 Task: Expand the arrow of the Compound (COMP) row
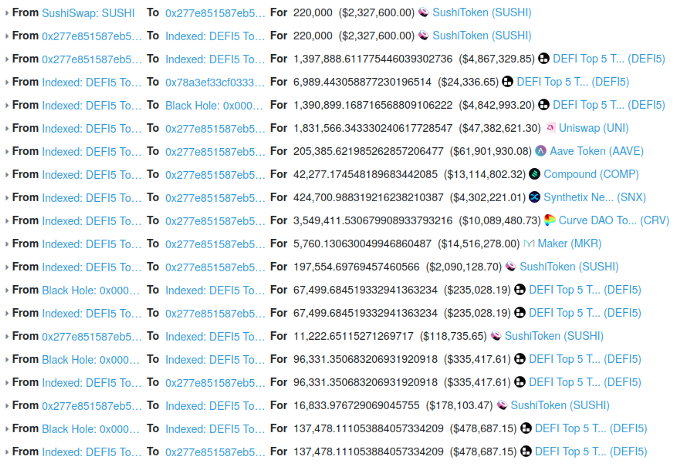6,175
